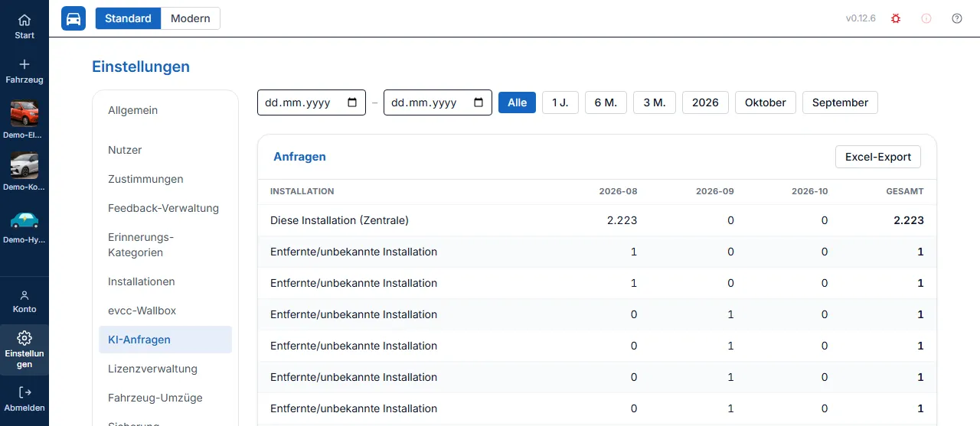
Task: Select KI-Anfragen settings section
Action: [x=165, y=340]
